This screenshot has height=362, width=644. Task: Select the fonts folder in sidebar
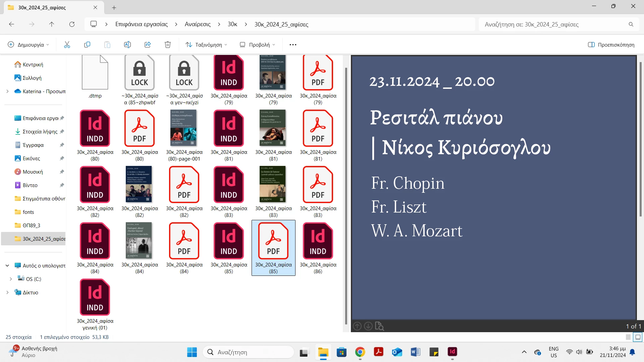click(x=28, y=212)
